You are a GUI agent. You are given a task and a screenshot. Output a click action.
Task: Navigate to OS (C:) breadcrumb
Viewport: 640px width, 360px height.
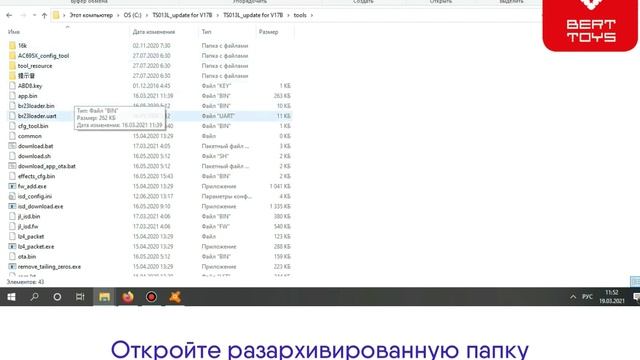point(133,15)
